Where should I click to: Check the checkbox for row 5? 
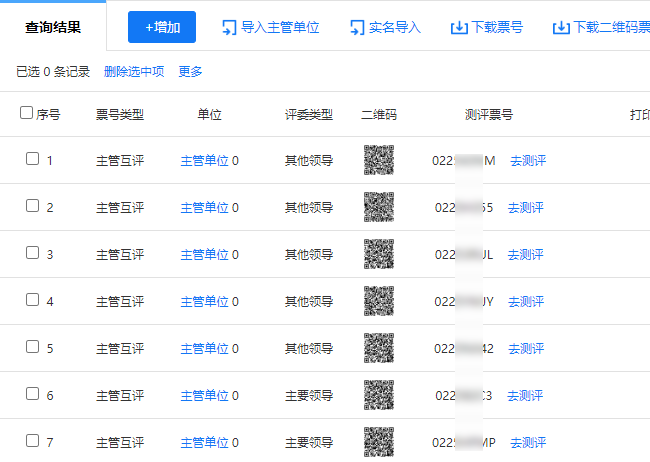(x=32, y=346)
